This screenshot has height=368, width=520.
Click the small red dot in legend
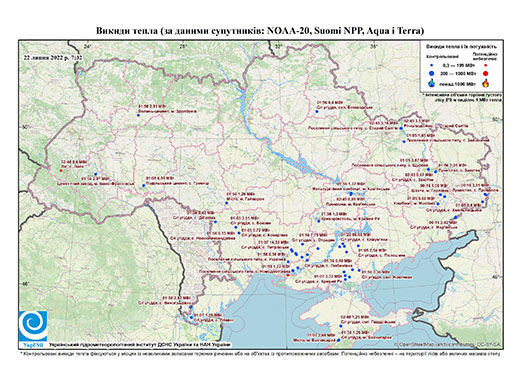[x=486, y=65]
